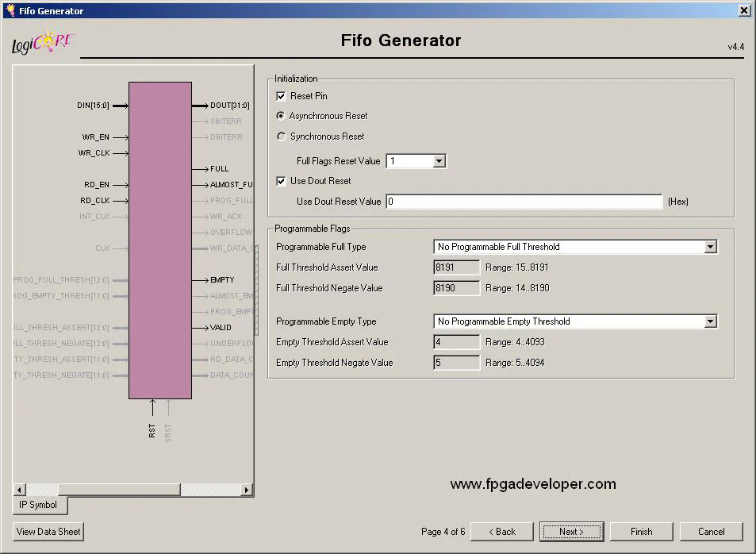The image size is (756, 554).
Task: Switch to the IP Symbol tab
Action: click(38, 505)
